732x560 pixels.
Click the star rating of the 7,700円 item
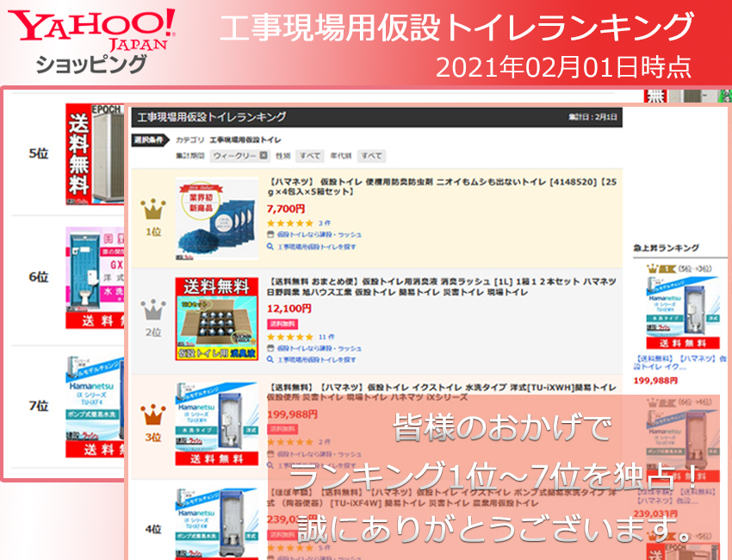(289, 223)
